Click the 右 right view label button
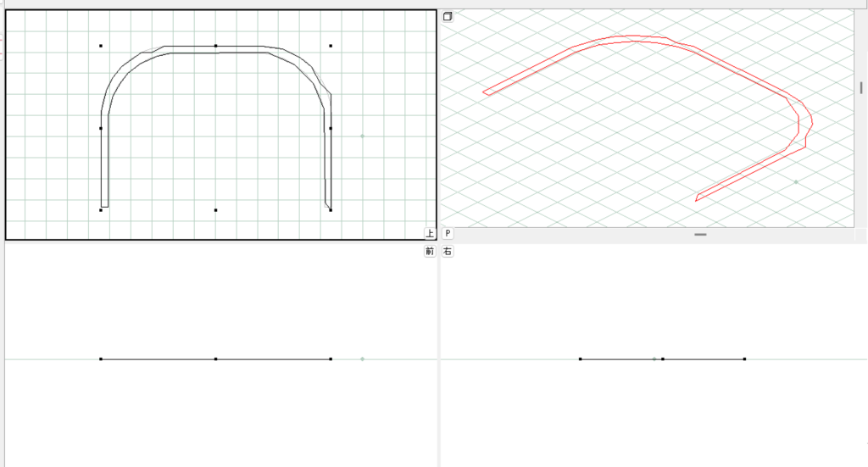 click(447, 252)
